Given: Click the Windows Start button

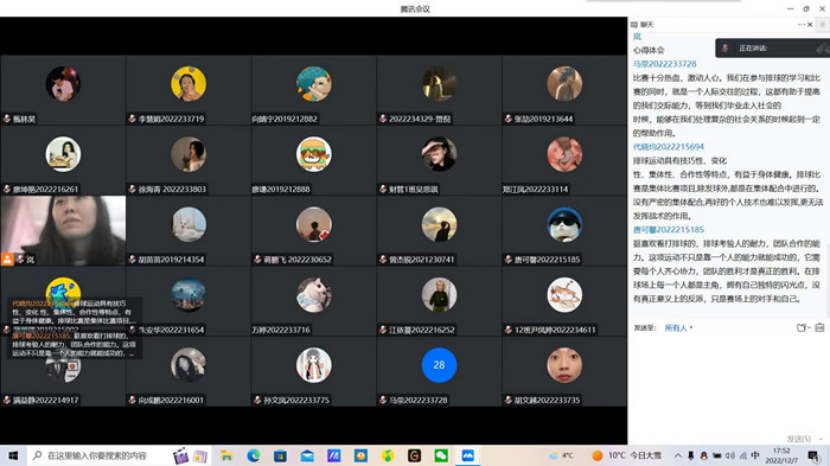Looking at the screenshot, I should coord(11,456).
